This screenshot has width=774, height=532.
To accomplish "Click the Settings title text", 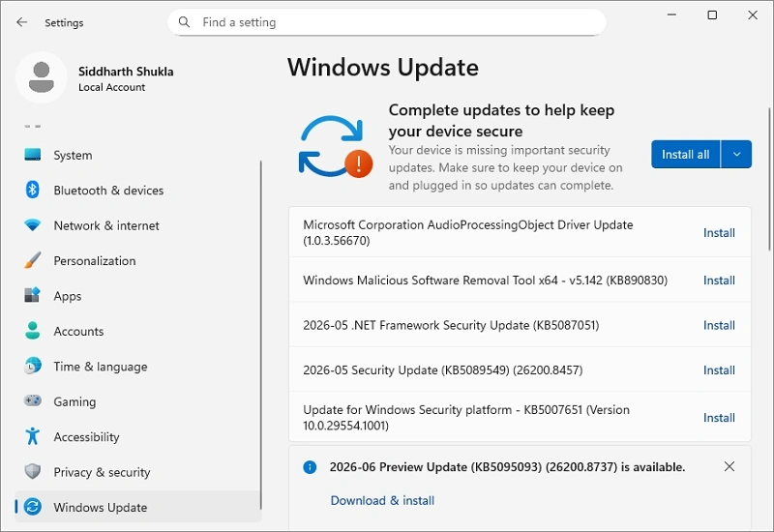I will pos(64,22).
